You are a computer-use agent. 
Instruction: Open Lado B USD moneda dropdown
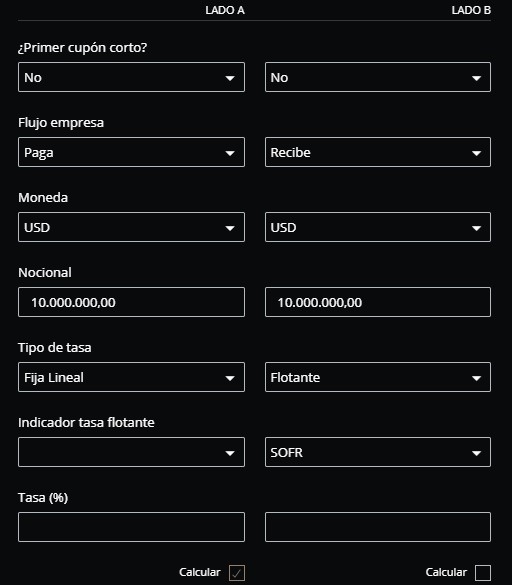(x=378, y=227)
